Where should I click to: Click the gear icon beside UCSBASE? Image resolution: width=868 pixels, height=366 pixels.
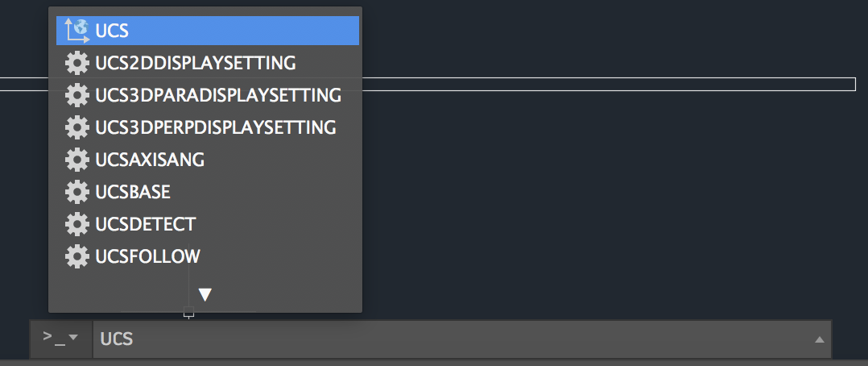(x=77, y=192)
